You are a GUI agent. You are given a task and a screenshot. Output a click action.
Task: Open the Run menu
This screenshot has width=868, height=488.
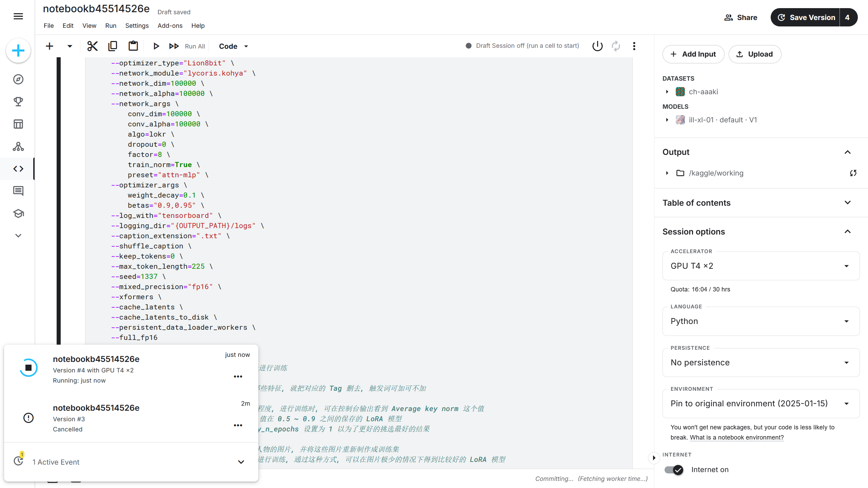tap(111, 25)
